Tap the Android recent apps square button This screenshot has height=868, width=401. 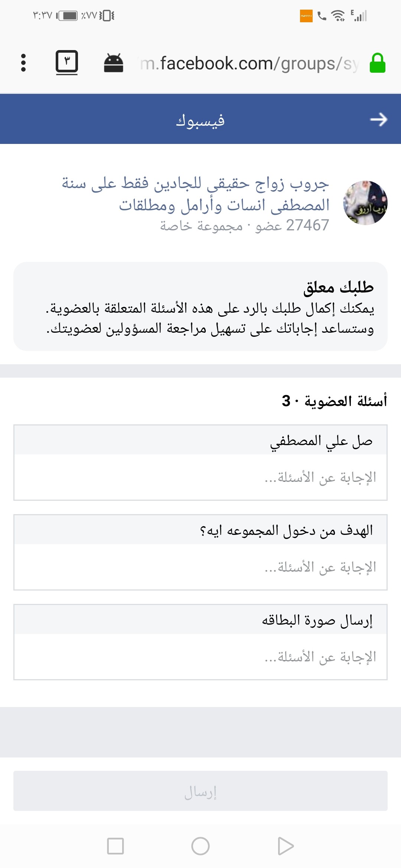tap(115, 846)
